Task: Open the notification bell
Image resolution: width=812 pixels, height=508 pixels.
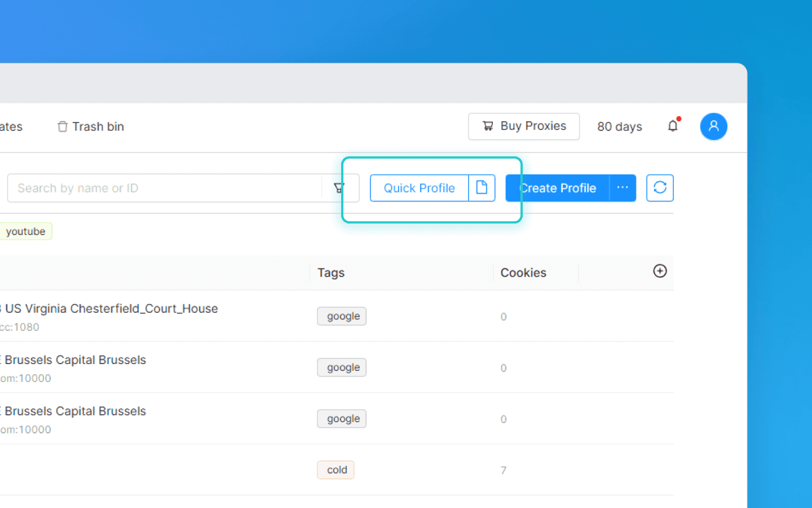Action: coord(673,125)
